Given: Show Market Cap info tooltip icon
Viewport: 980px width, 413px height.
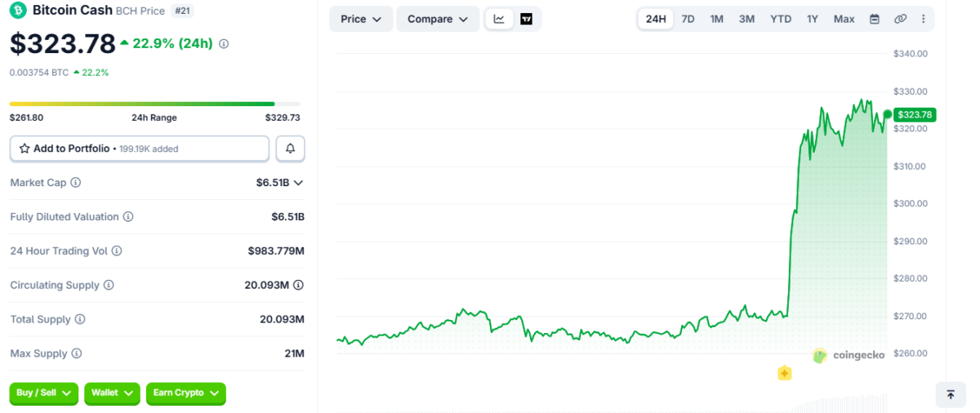Looking at the screenshot, I should tap(76, 183).
